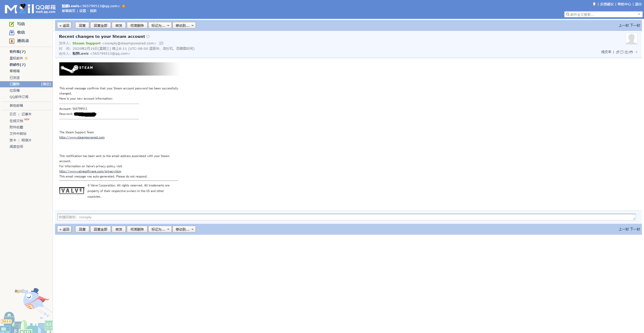Screen dimensions: 644x333
Task: Click 退出 to log out
Action: point(638,4)
